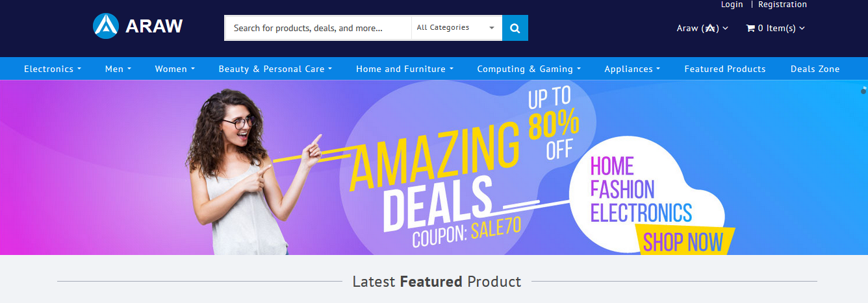Visit the Deals Zone page
Screen dimensions: 868x303
tap(815, 69)
